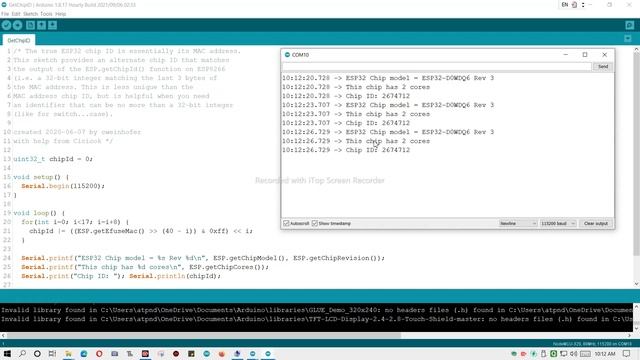This screenshot has height=360, width=640.
Task: Open the Serial Monitor magnifier icon
Action: click(629, 25)
